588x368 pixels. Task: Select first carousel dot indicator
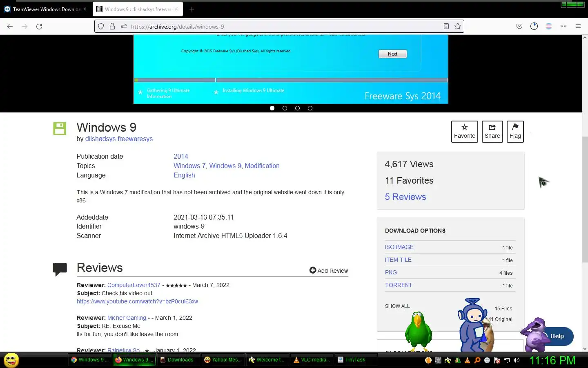pyautogui.click(x=272, y=108)
